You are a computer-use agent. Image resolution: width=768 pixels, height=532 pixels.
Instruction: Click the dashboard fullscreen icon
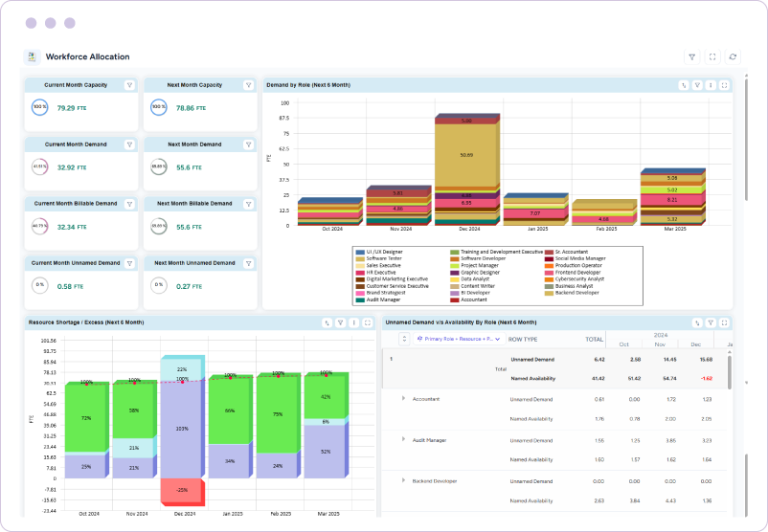[x=712, y=56]
